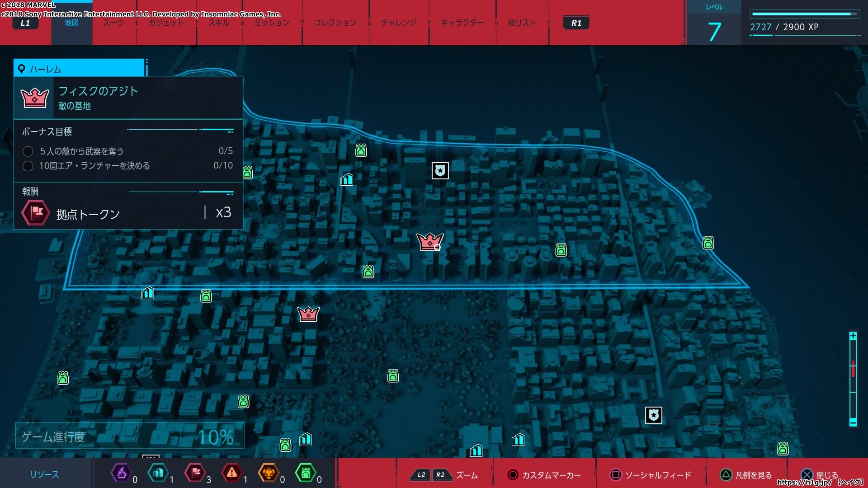Click the ゲーム進行度 10% progress panel
The image size is (868, 488).
pos(130,436)
